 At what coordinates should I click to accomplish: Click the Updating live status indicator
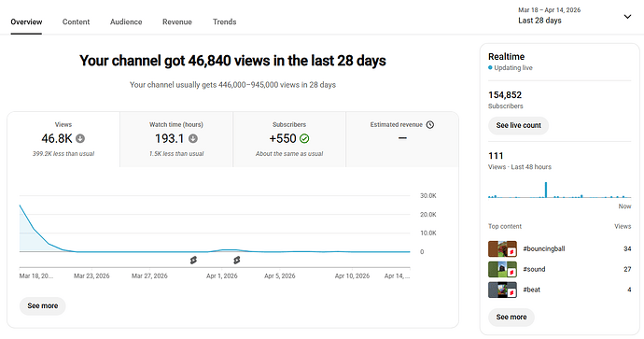coord(511,68)
